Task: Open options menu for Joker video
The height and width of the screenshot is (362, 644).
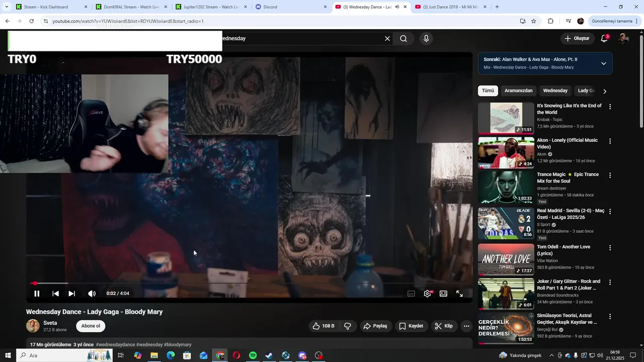Action: pyautogui.click(x=610, y=283)
